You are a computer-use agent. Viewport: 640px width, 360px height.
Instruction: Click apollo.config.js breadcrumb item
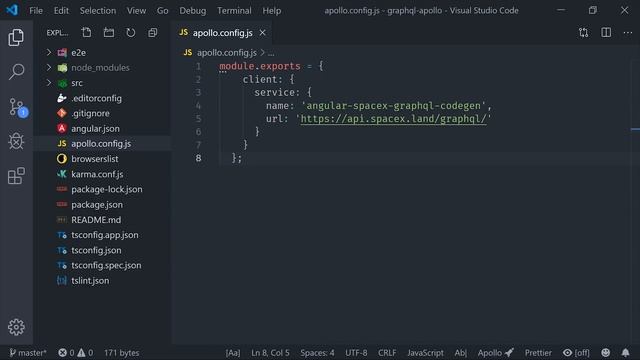(x=227, y=53)
